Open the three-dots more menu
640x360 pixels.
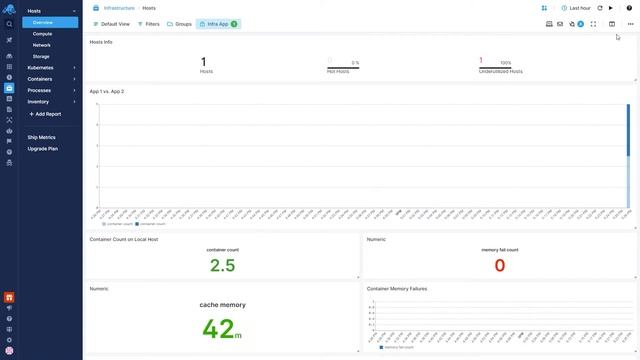click(631, 24)
